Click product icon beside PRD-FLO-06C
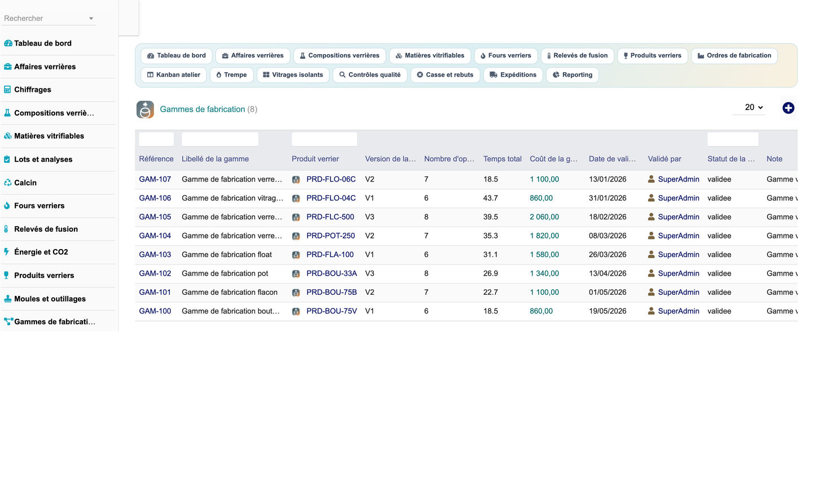 tap(296, 180)
